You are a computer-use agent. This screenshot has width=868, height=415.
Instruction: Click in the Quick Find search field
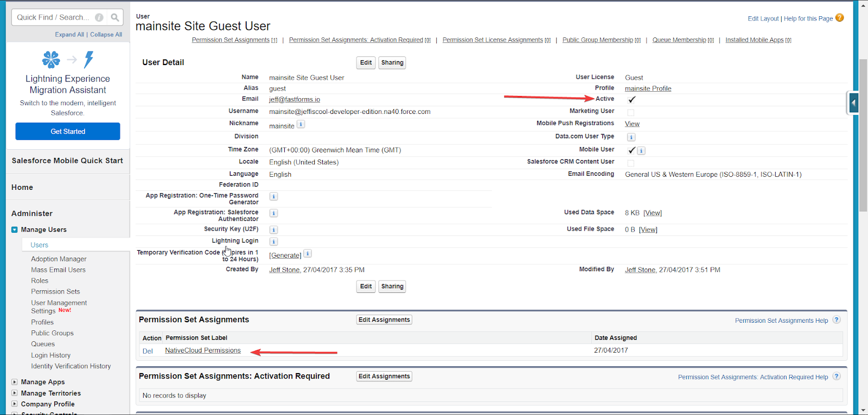53,17
